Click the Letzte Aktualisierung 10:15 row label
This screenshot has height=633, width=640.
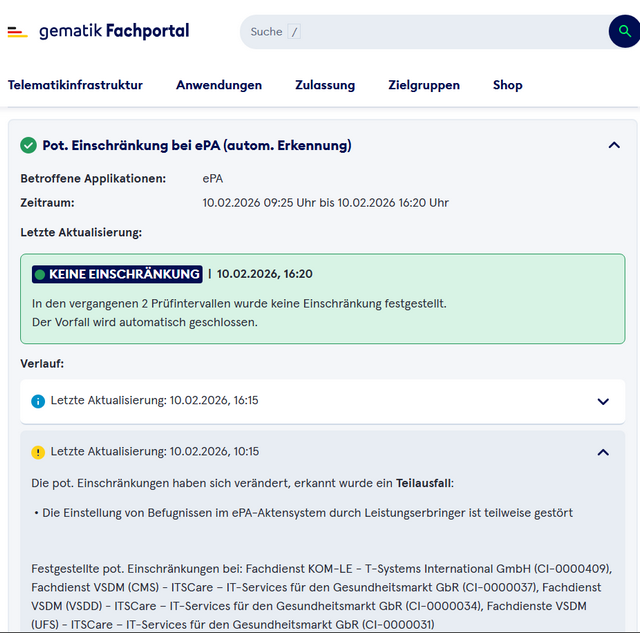155,452
